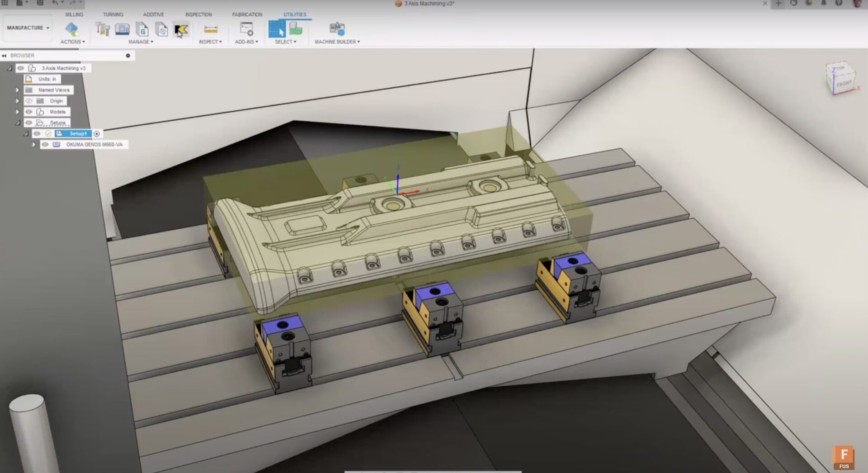Collapse the BROWSER panel with its double-arrow

click(x=4, y=56)
